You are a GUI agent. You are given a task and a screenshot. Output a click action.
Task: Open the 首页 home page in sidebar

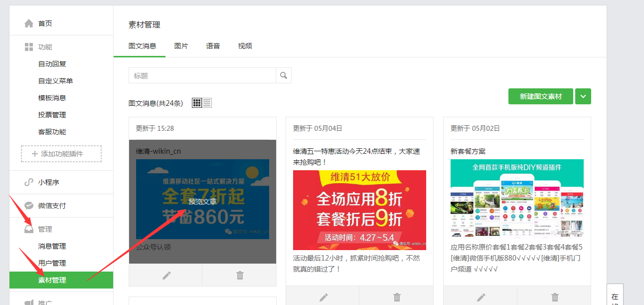click(45, 23)
